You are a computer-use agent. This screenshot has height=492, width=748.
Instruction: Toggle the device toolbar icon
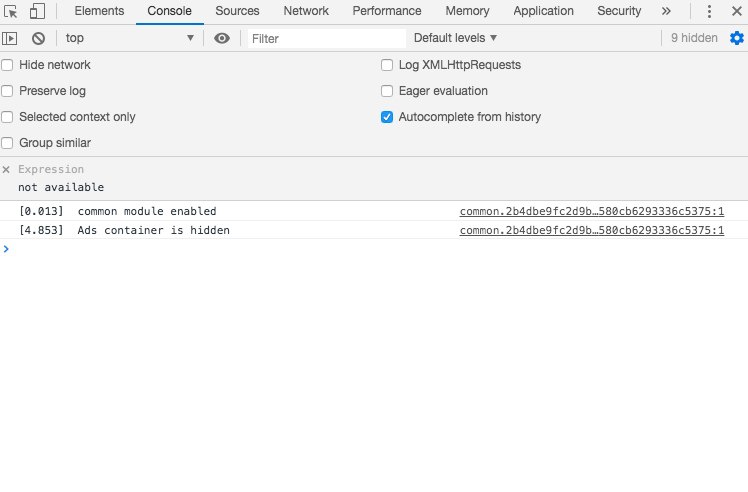pyautogui.click(x=36, y=12)
